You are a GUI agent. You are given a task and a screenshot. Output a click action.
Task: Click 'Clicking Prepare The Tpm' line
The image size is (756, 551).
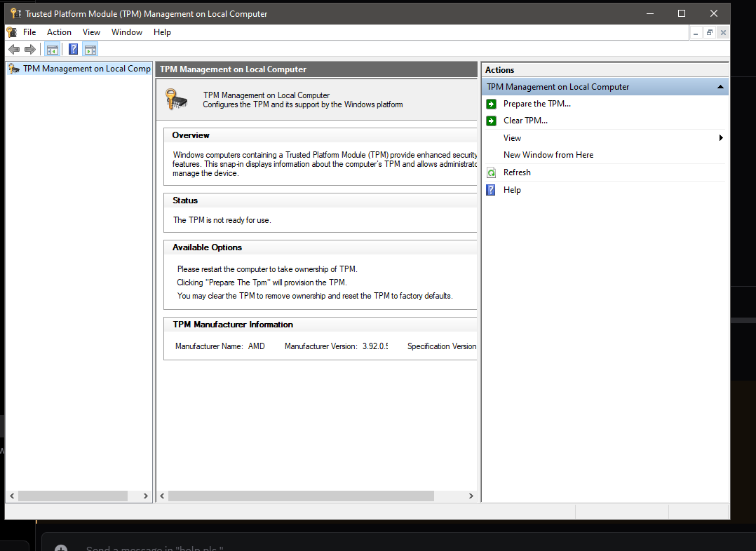pos(262,283)
